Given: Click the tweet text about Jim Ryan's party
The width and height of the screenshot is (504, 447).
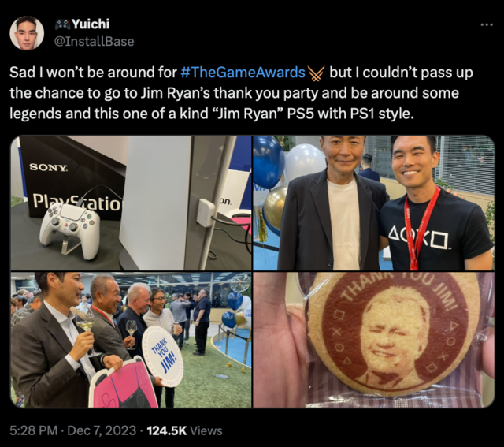Looking at the screenshot, I should coord(241,93).
